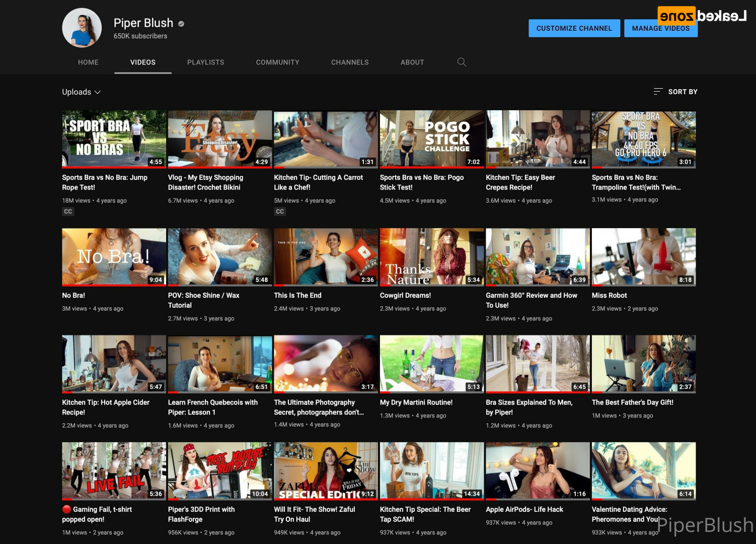This screenshot has width=756, height=544.
Task: Click the Live Fail gaming thumbnail
Action: point(114,471)
